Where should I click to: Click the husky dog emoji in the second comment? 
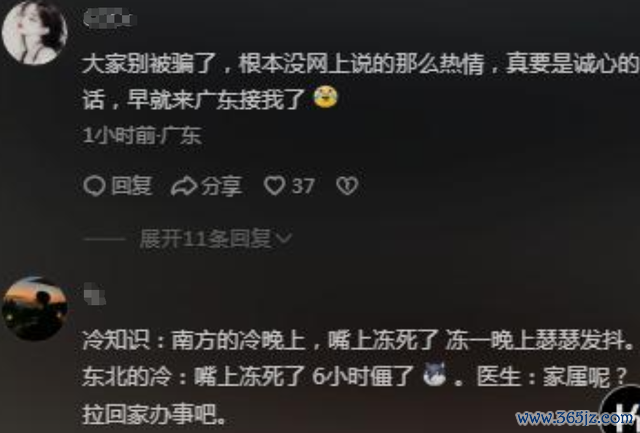(x=435, y=373)
